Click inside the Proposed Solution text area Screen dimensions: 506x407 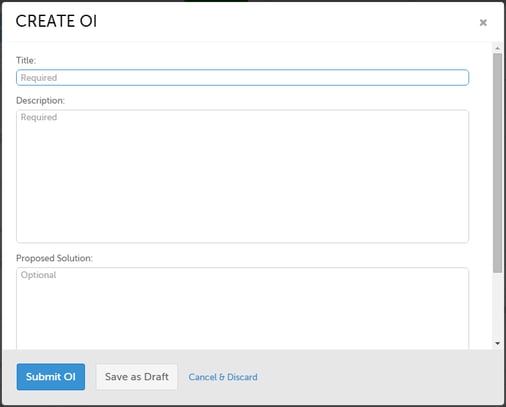click(x=242, y=309)
